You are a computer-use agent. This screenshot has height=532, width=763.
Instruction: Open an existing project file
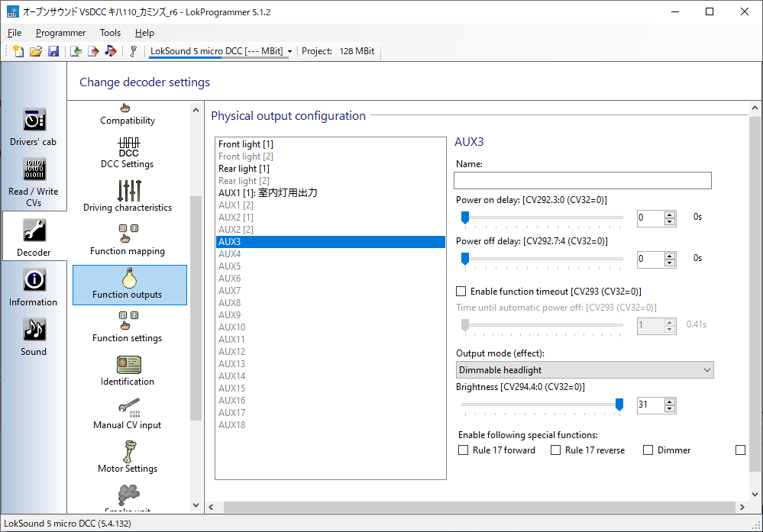(36, 51)
